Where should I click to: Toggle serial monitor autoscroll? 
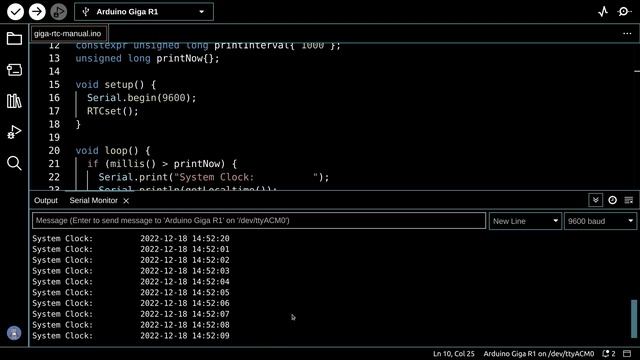click(596, 200)
